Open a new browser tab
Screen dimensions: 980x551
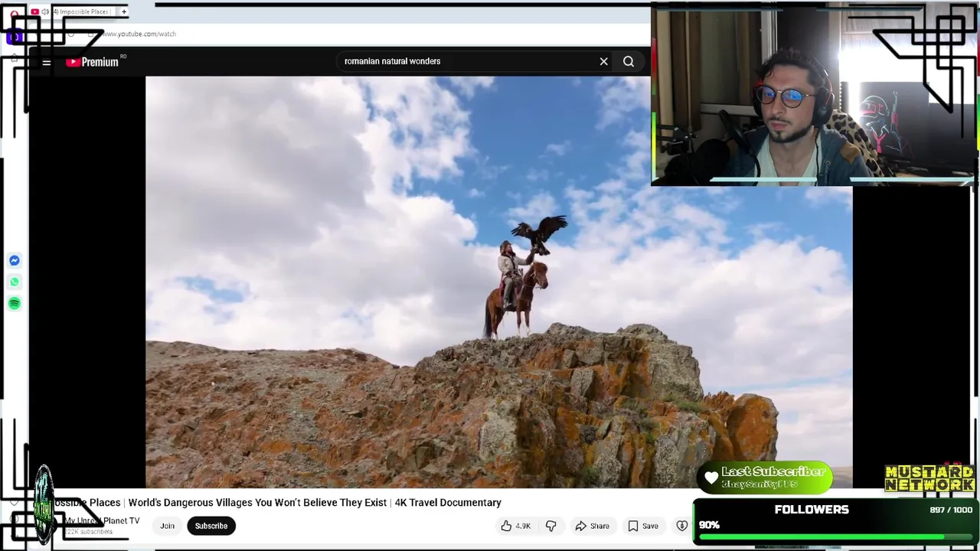click(124, 11)
